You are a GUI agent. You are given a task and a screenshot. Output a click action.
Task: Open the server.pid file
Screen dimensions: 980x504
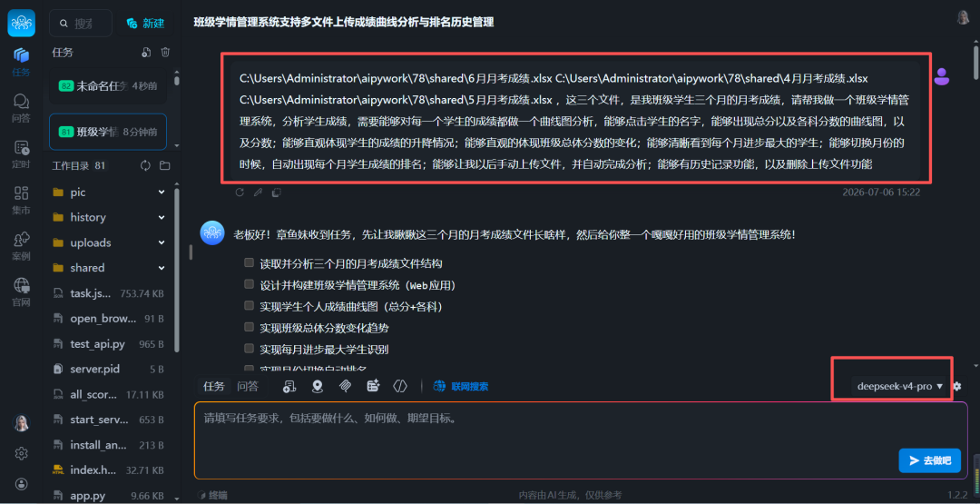click(x=110, y=369)
